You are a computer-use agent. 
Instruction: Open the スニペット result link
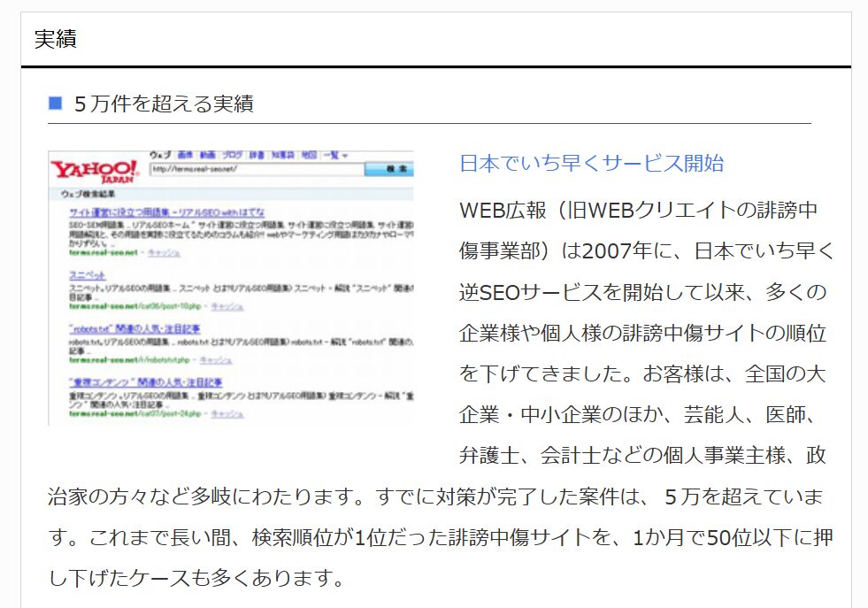(x=87, y=274)
